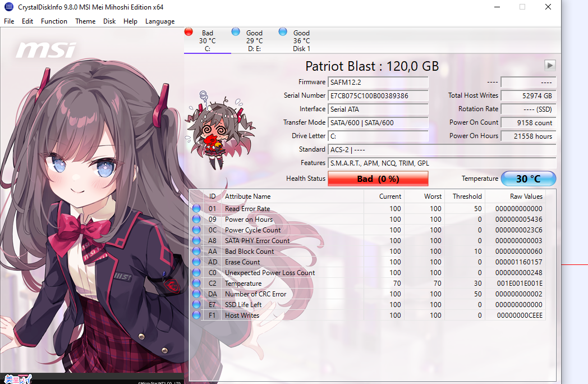Click raw value 001E001E001E
The height and width of the screenshot is (384, 588).
pos(520,284)
